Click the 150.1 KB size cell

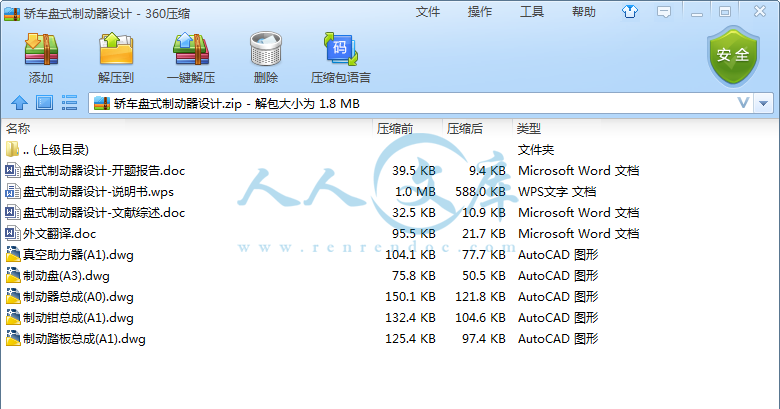[410, 297]
